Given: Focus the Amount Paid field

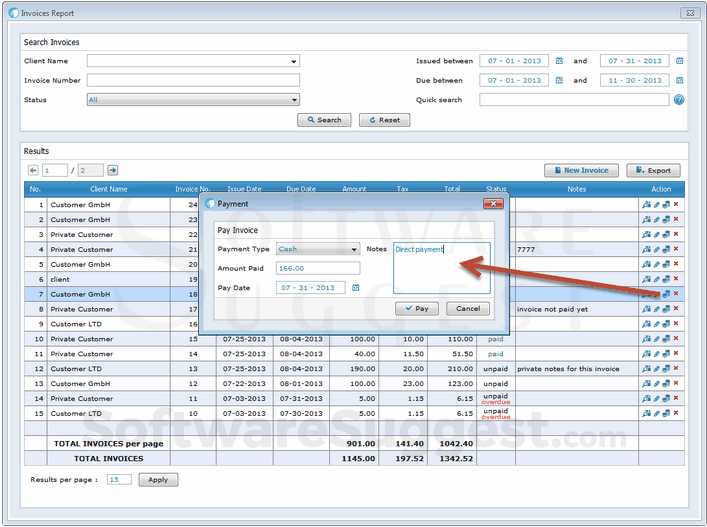Looking at the screenshot, I should tap(317, 268).
